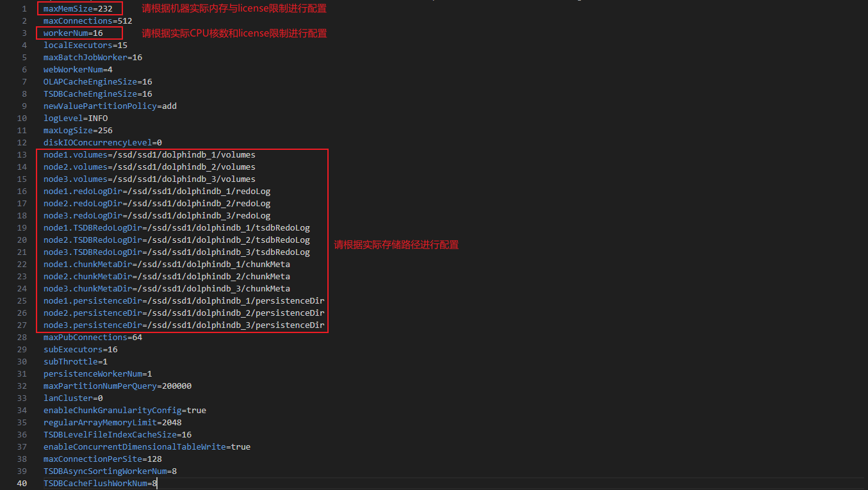Click the node3.persistenceDir line
868x490 pixels.
(184, 325)
